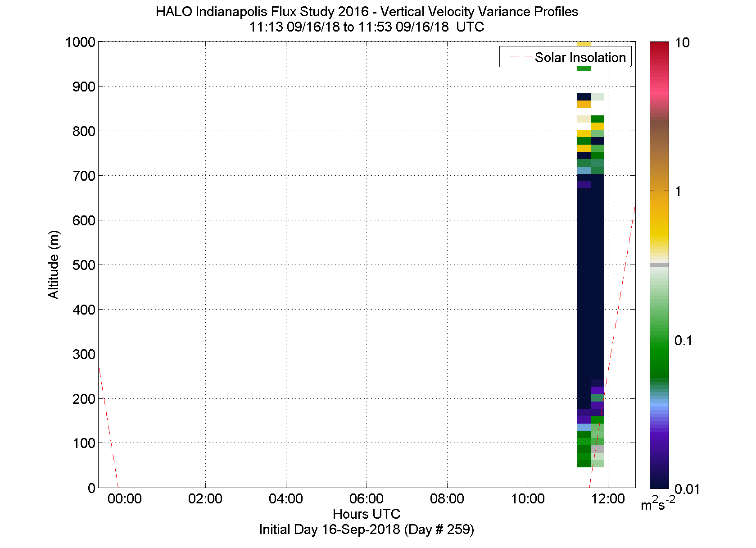The width and height of the screenshot is (756, 548).
Task: Click the 'Hours UTC' x-axis label
Action: tap(367, 514)
